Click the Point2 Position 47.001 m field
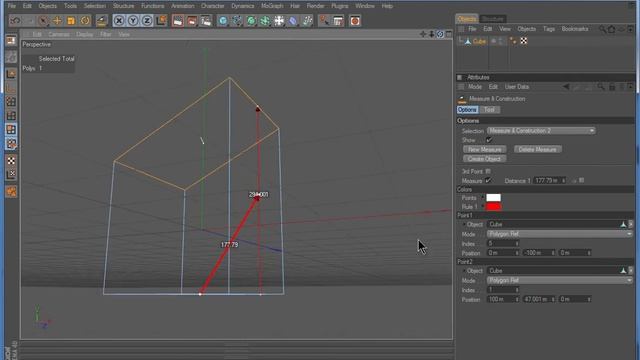Viewport: 640px width, 360px height. click(539, 299)
